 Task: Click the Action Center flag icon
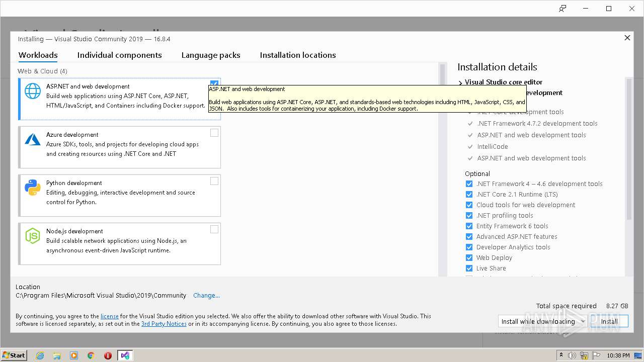[x=597, y=355]
